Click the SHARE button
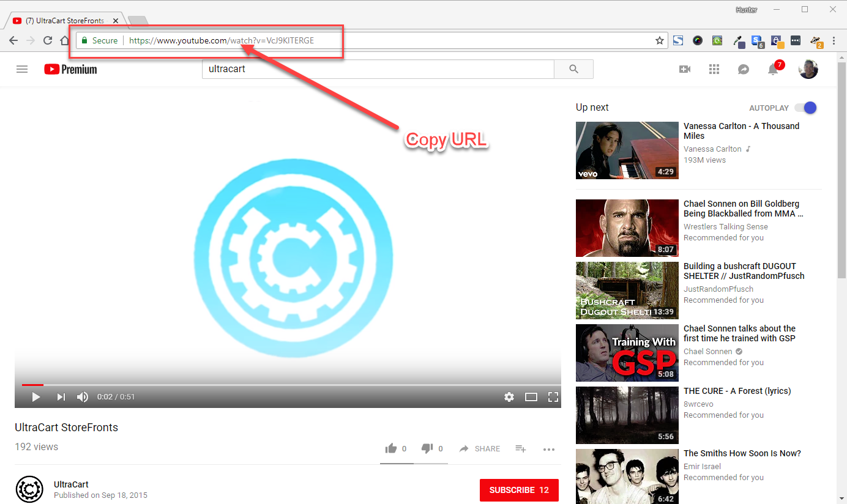 pos(480,448)
